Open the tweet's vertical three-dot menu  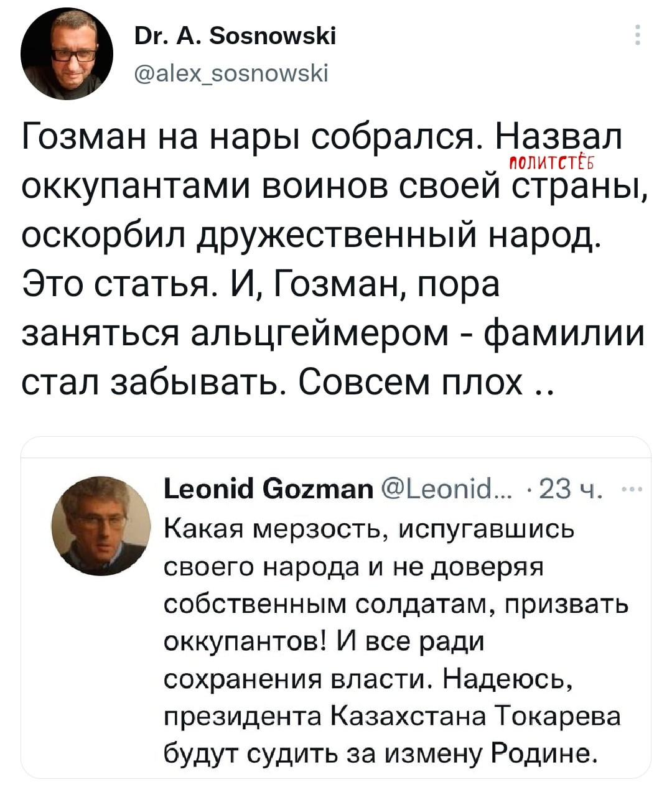tap(637, 35)
